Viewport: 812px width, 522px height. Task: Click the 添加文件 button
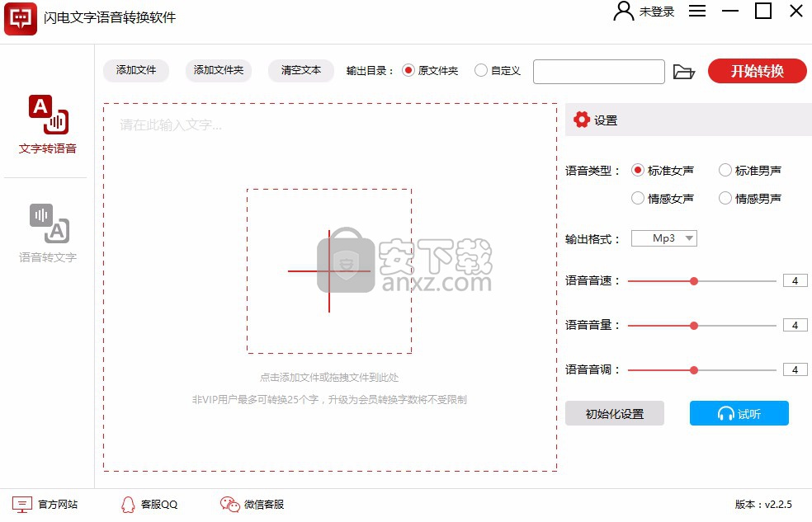point(136,70)
